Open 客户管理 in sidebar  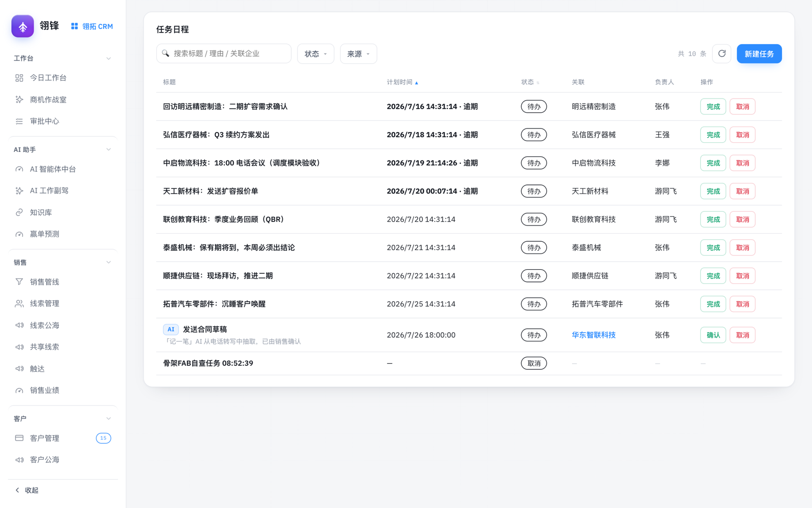tap(63, 438)
